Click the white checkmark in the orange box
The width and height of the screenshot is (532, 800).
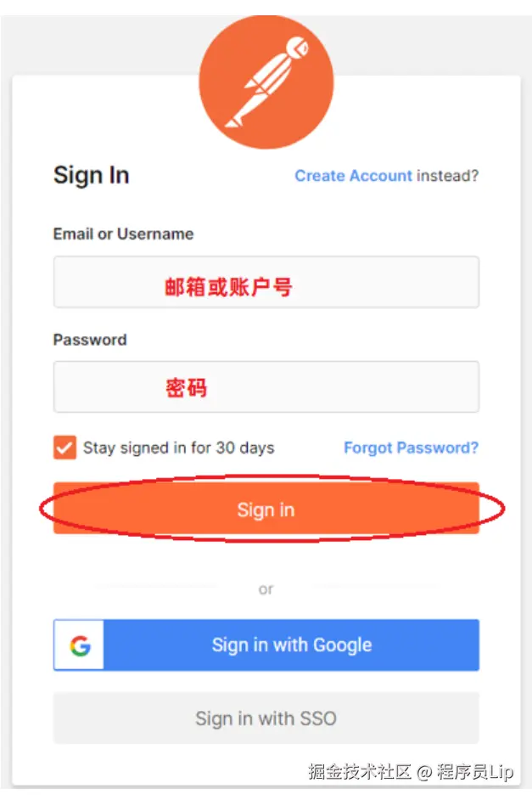(64, 448)
